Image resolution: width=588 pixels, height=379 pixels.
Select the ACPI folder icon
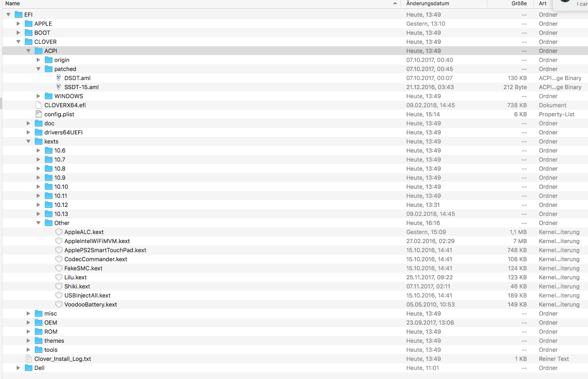39,51
